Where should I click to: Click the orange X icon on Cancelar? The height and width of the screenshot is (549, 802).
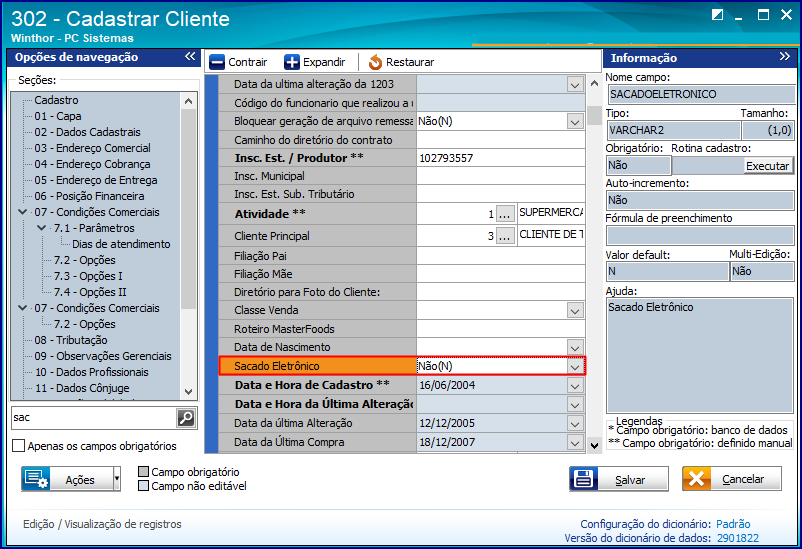(696, 479)
